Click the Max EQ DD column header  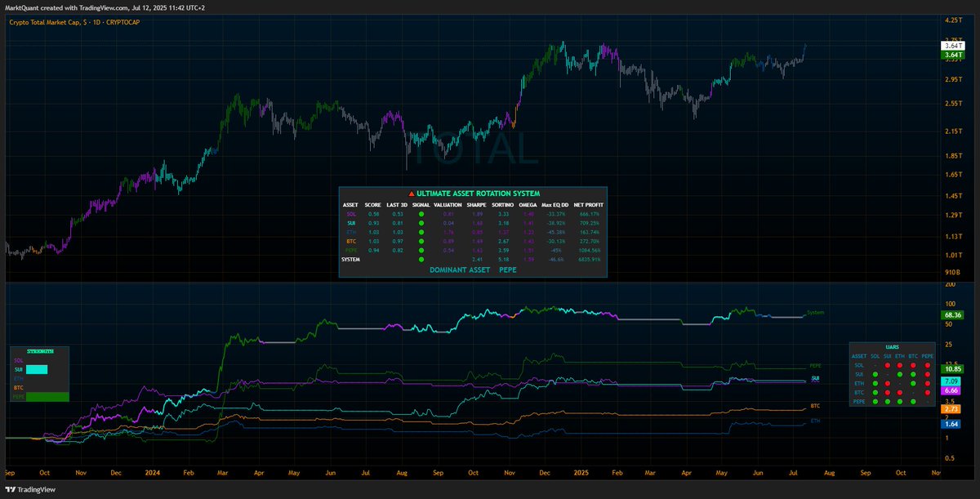555,205
